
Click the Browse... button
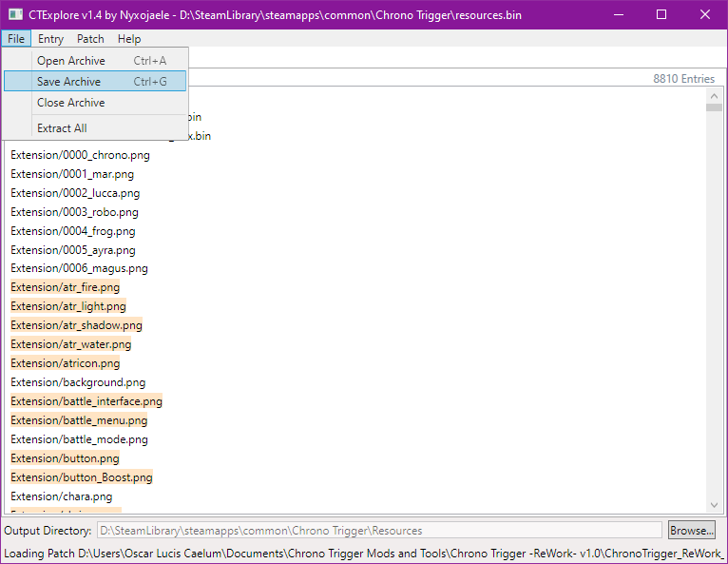(x=691, y=530)
